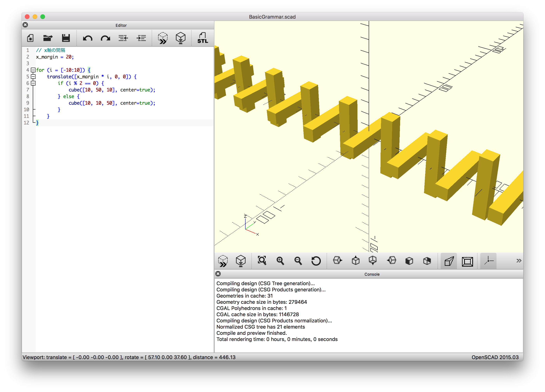Indent the selected code
The width and height of the screenshot is (545, 392).
[141, 38]
